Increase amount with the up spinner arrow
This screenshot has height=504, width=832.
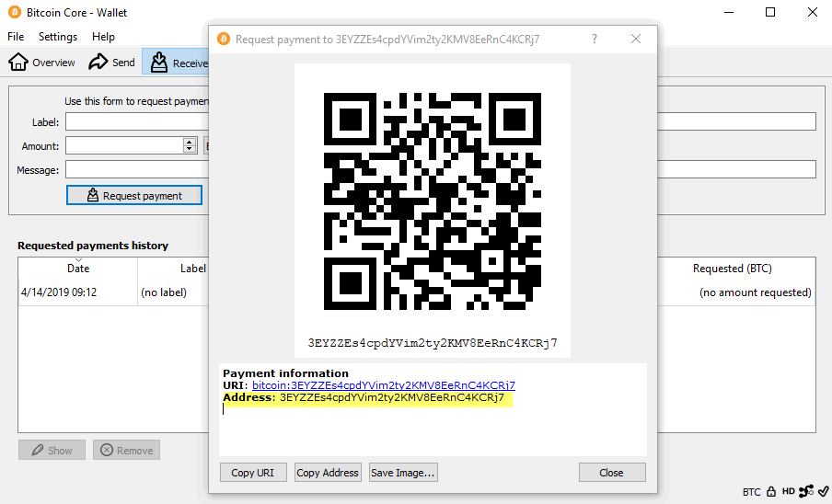tap(190, 142)
